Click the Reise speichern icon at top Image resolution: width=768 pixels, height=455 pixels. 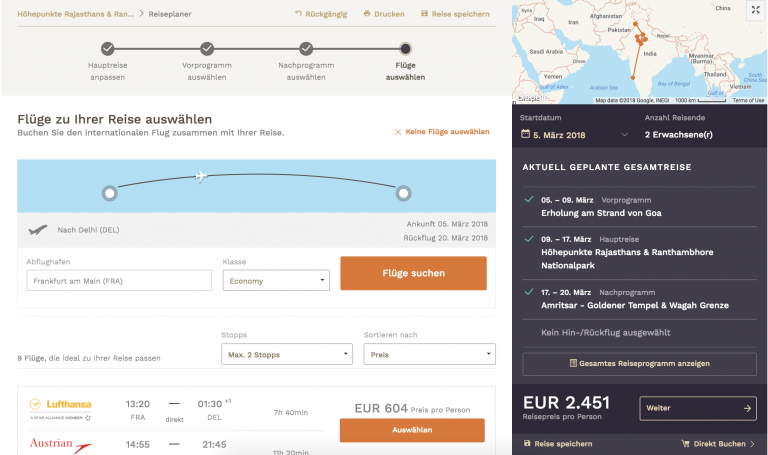[425, 14]
